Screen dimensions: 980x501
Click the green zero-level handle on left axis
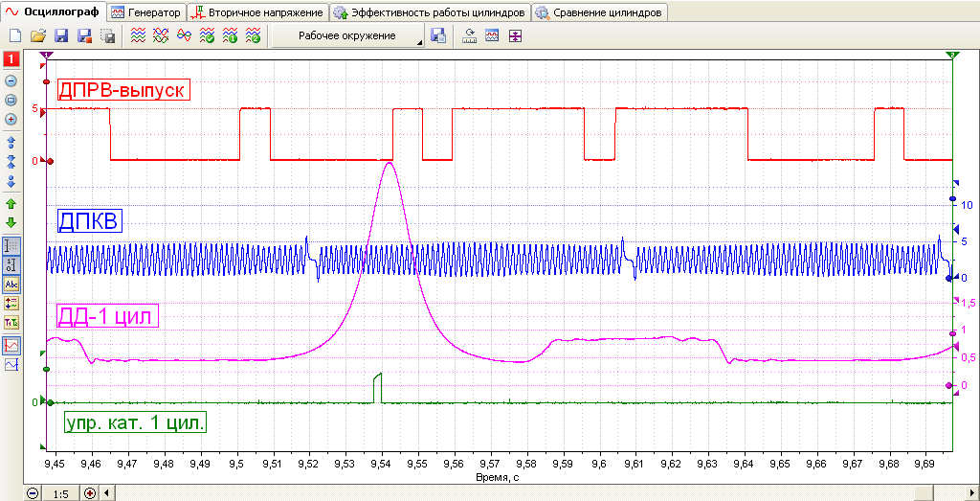point(50,402)
